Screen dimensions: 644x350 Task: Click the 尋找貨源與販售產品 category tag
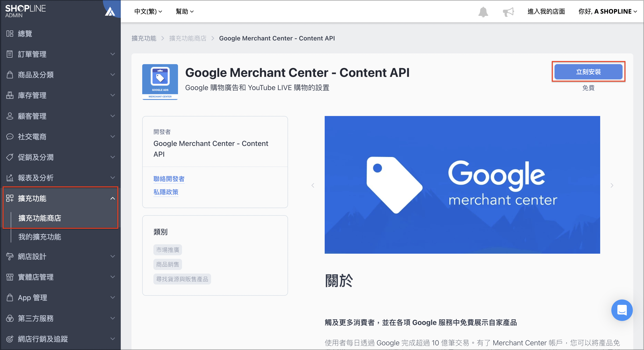[182, 279]
